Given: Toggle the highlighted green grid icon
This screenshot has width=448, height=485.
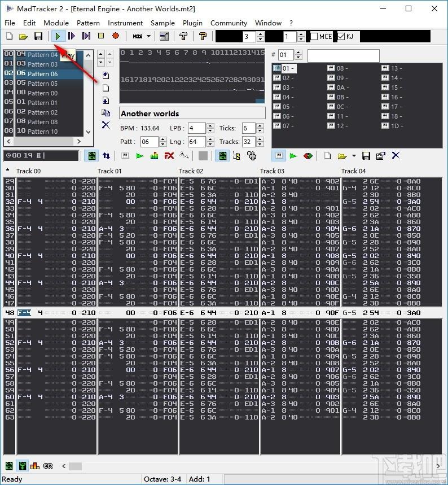Looking at the screenshot, I should point(223,156).
